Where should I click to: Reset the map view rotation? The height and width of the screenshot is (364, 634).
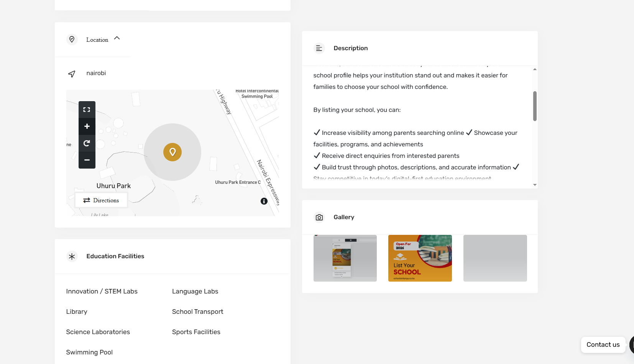pyautogui.click(x=87, y=143)
